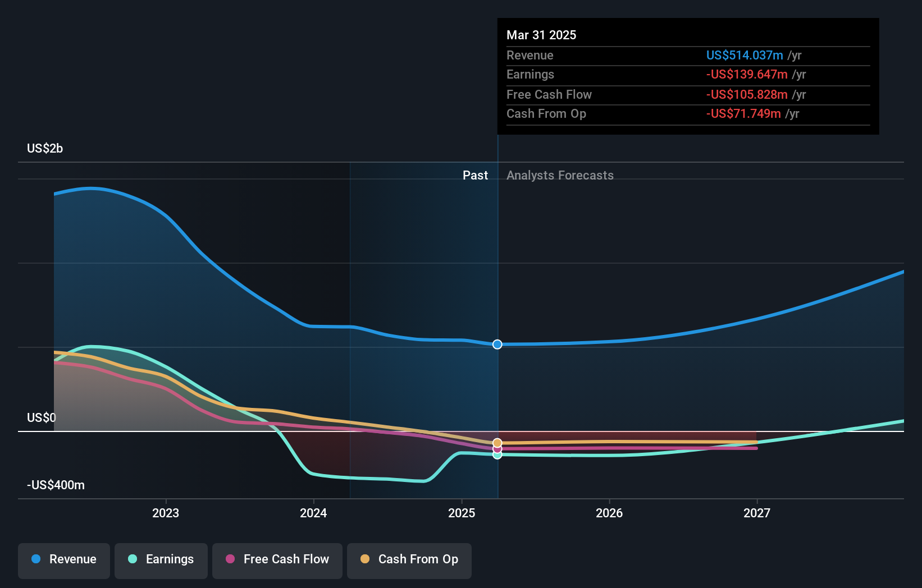
Task: Toggle the Earnings series visibility
Action: [x=161, y=559]
